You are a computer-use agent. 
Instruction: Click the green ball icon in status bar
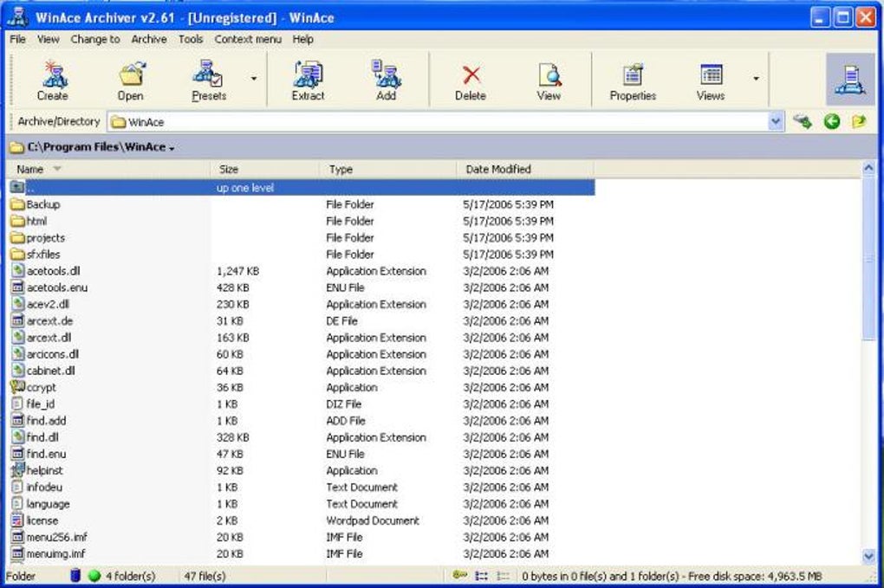pyautogui.click(x=94, y=576)
